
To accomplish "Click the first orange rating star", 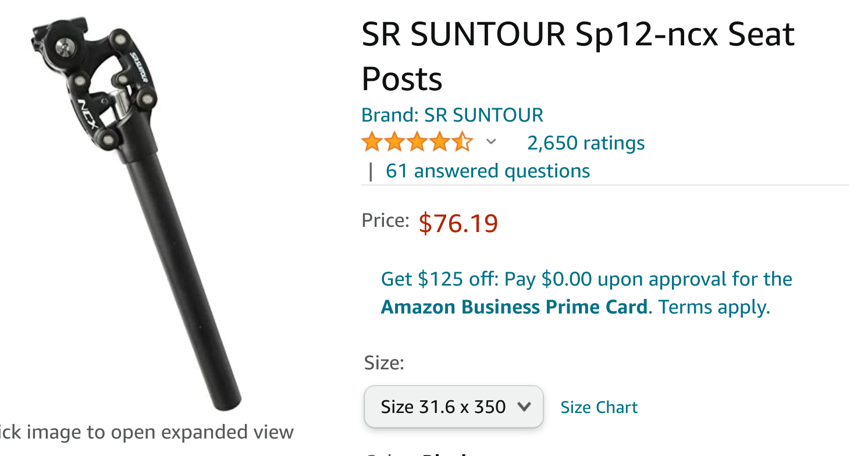I will pos(371,142).
